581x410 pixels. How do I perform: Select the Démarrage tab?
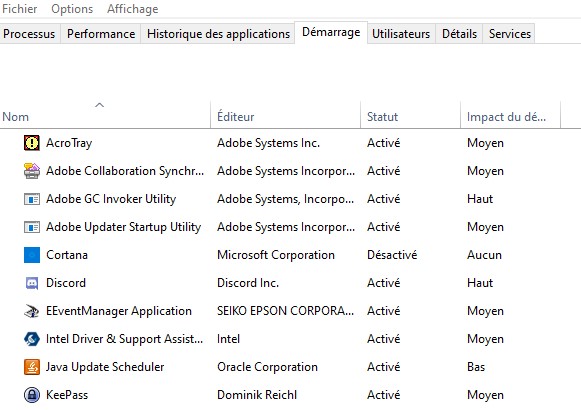click(x=331, y=33)
